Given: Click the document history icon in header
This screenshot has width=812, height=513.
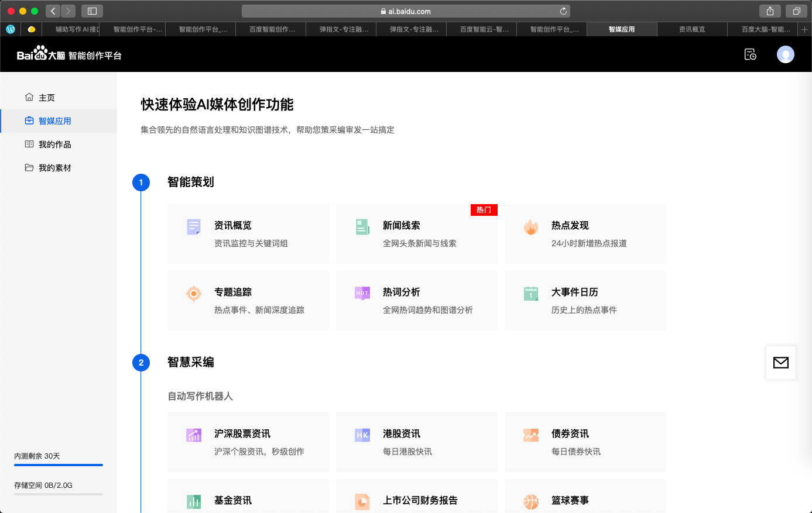Looking at the screenshot, I should click(750, 54).
